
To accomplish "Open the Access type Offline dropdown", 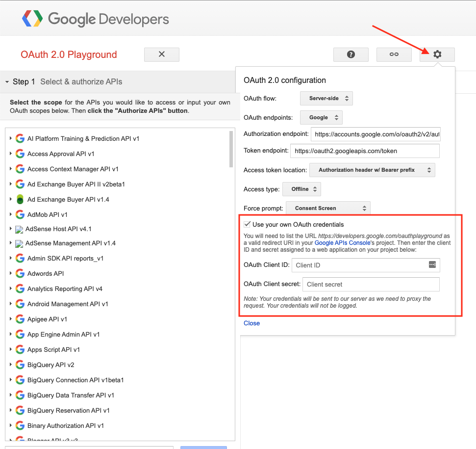I will tap(301, 189).
